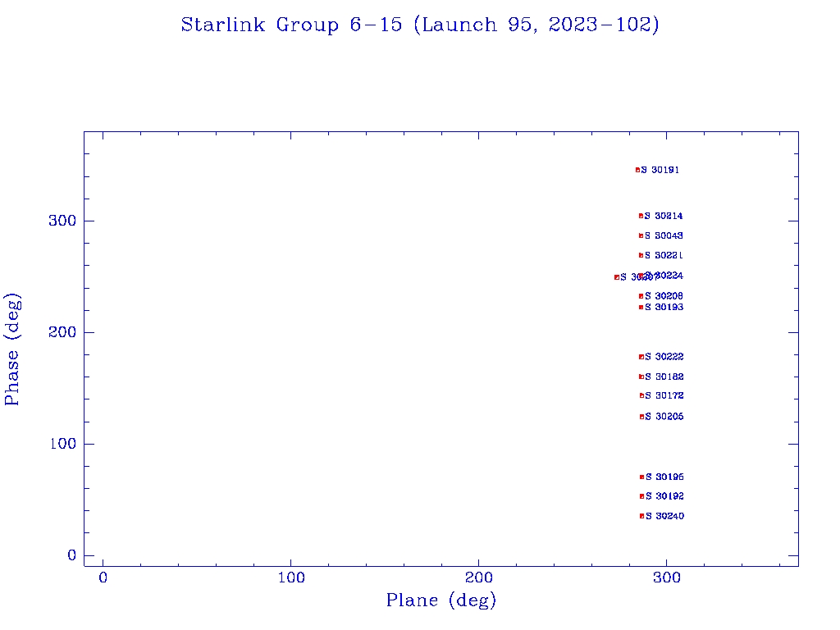This screenshot has height=630, width=840.
Task: Click the label S 30240
Action: tap(664, 517)
